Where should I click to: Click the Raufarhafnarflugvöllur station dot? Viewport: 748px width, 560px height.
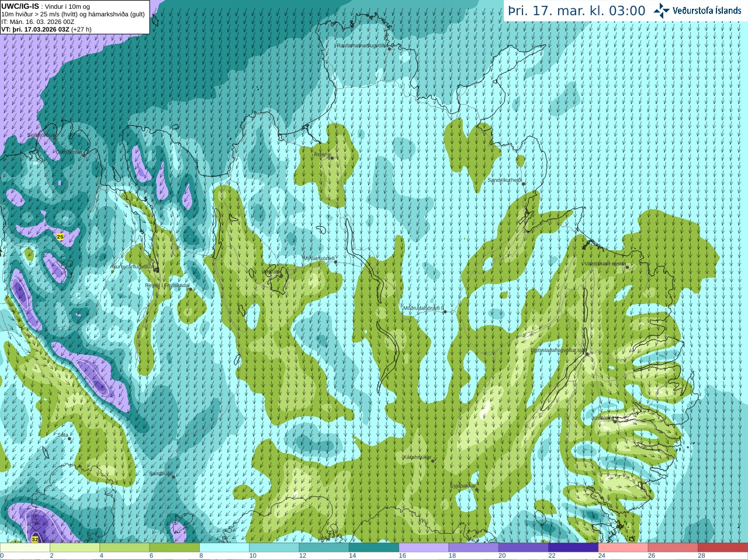tap(389, 49)
